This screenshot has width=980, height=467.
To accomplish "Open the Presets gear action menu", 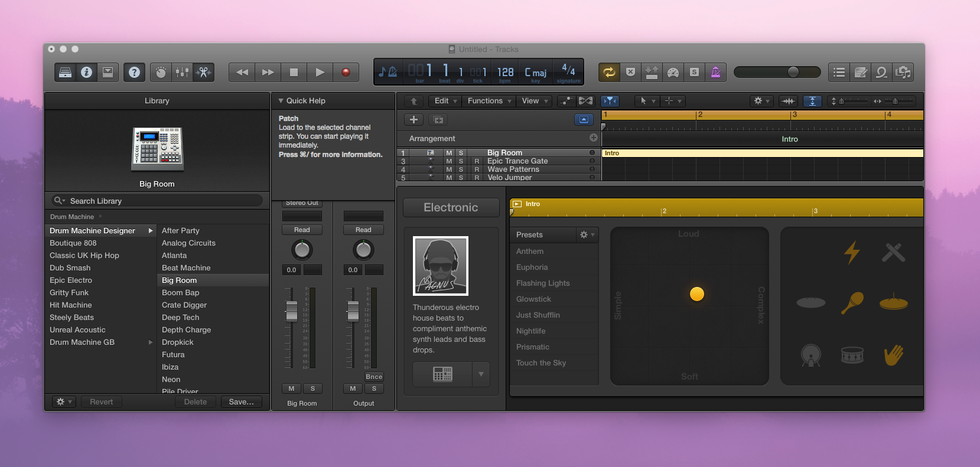I will (x=587, y=235).
